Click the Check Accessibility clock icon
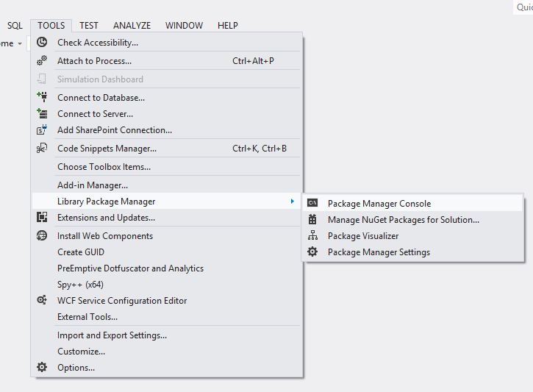The height and width of the screenshot is (392, 533). [42, 43]
